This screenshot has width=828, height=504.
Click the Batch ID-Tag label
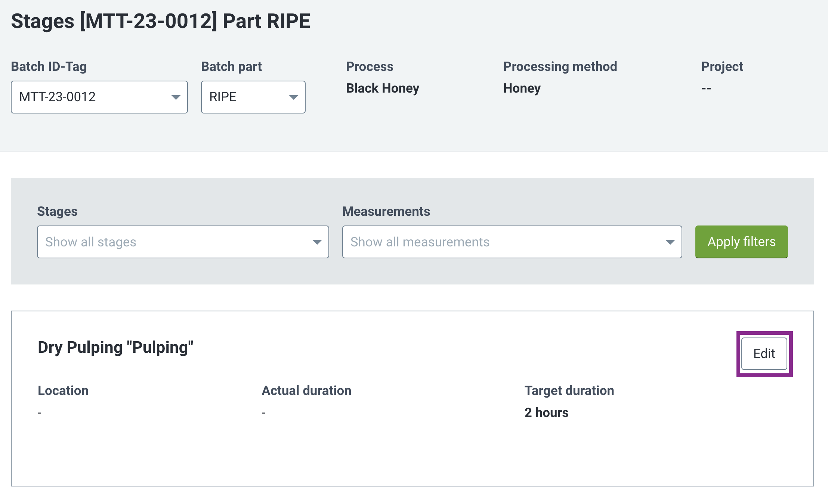click(x=49, y=66)
